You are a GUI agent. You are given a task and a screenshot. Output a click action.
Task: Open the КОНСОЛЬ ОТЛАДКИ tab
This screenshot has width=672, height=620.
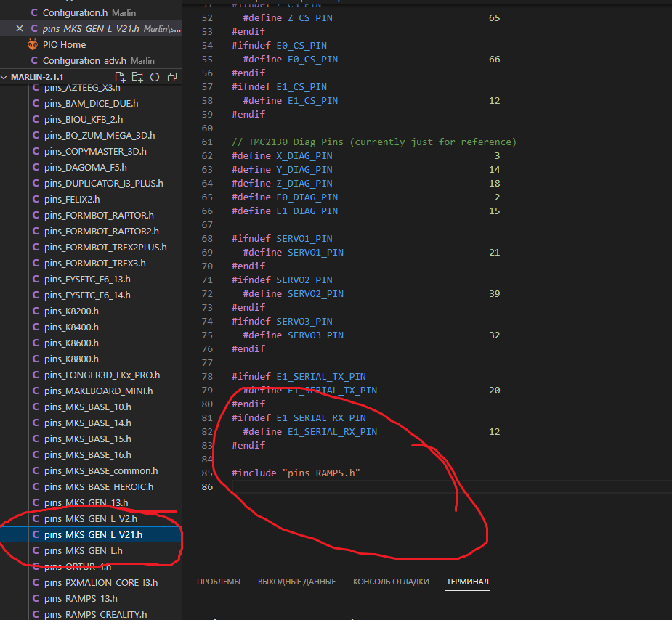(391, 582)
